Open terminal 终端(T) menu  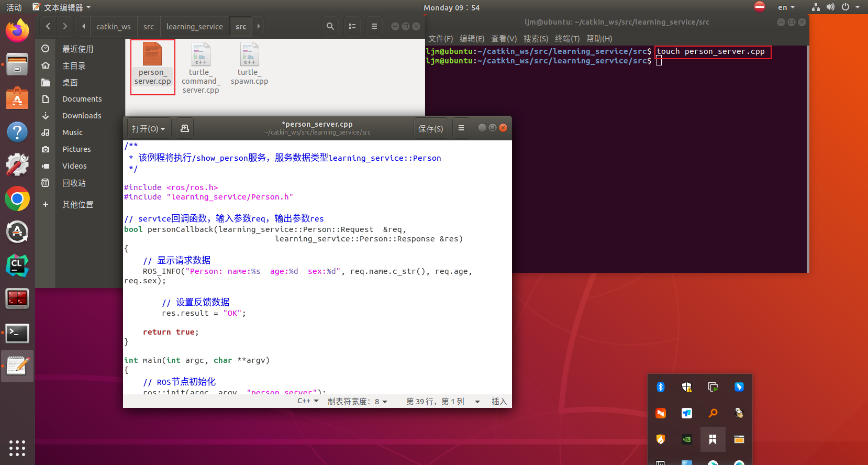[x=567, y=39]
